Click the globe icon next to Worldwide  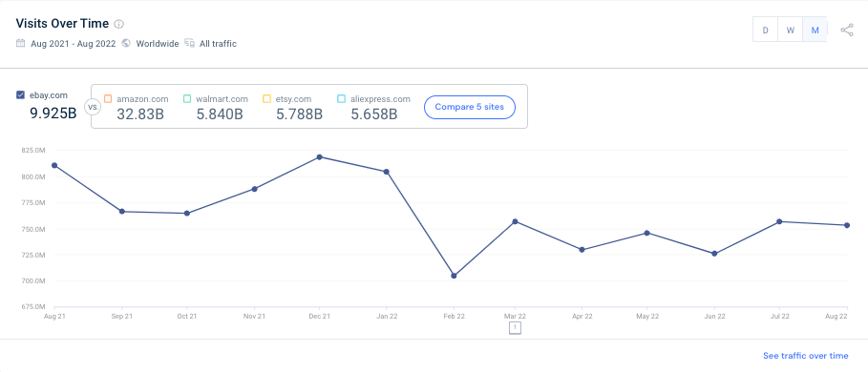pos(126,43)
